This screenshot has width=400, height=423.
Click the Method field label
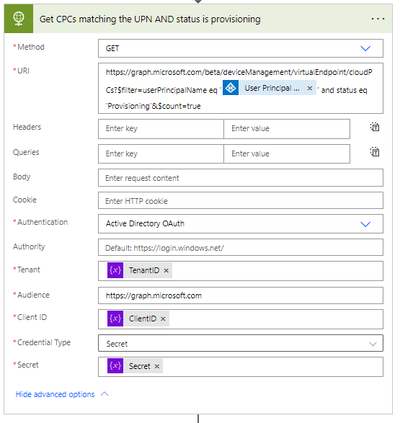pos(31,47)
